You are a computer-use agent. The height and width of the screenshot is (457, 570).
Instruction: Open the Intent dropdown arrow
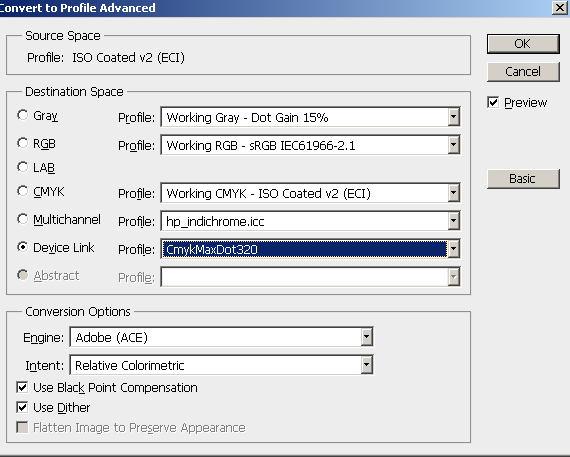point(366,365)
